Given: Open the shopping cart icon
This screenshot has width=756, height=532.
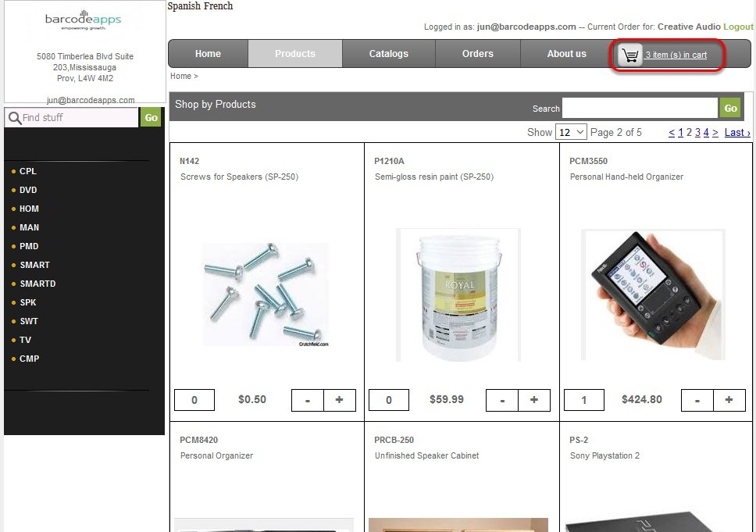Looking at the screenshot, I should click(630, 55).
